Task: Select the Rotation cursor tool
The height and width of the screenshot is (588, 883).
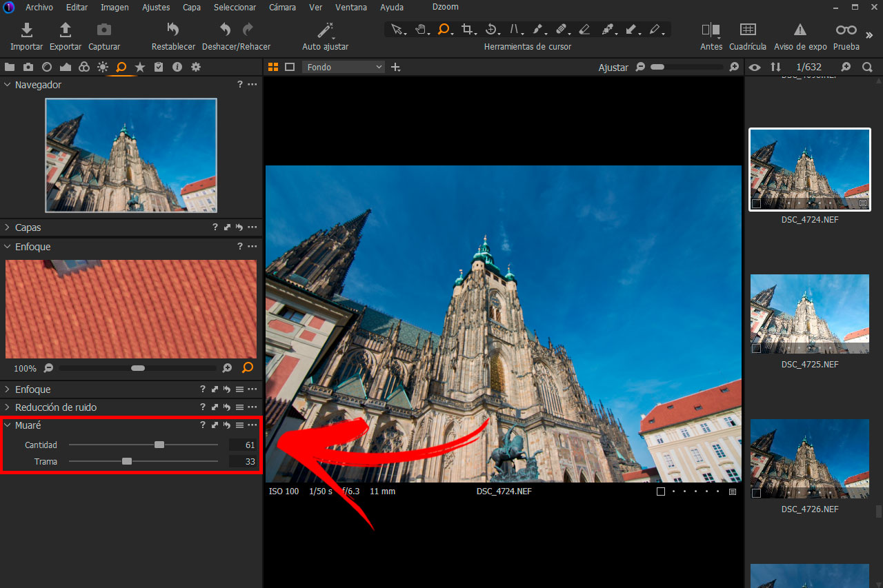Action: coord(491,30)
